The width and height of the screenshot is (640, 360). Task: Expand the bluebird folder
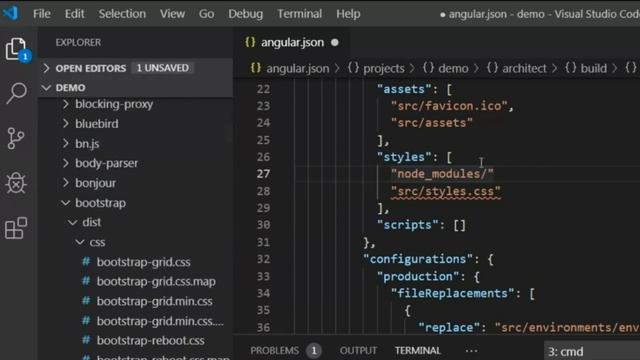coord(66,123)
